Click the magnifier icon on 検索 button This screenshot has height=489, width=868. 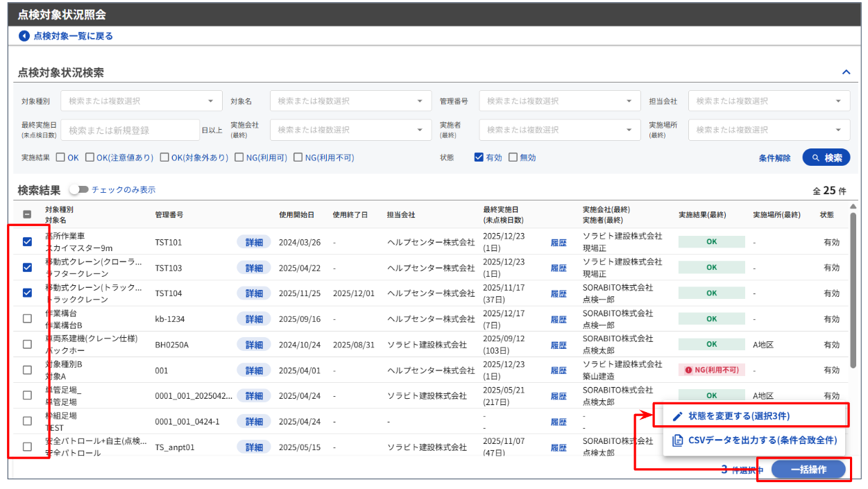[x=815, y=157]
